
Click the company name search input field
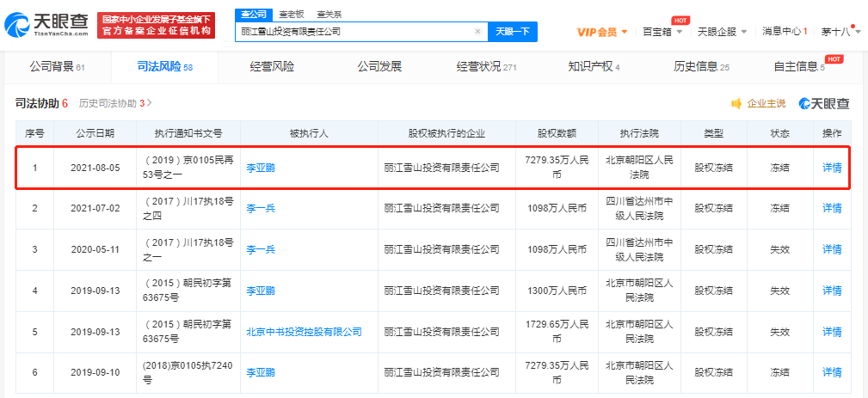tap(356, 32)
